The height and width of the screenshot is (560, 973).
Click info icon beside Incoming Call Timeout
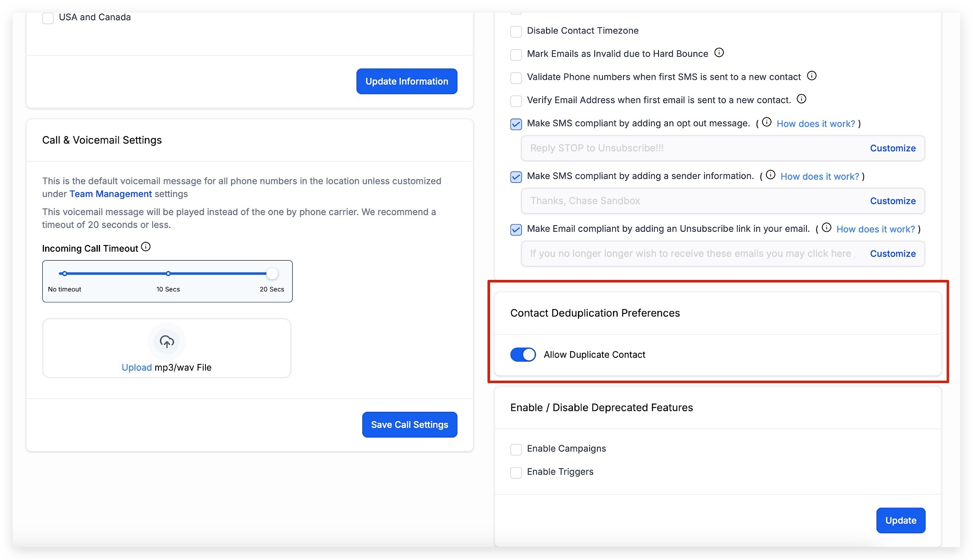click(x=146, y=247)
